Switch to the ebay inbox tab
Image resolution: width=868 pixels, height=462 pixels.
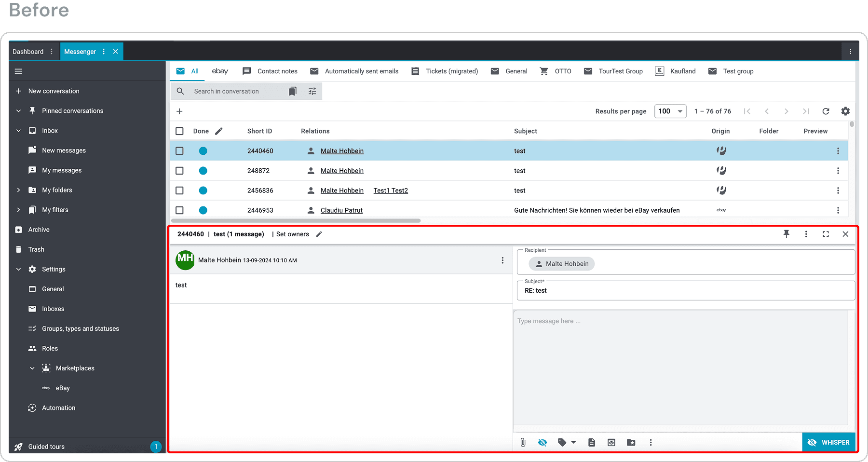[x=220, y=71]
